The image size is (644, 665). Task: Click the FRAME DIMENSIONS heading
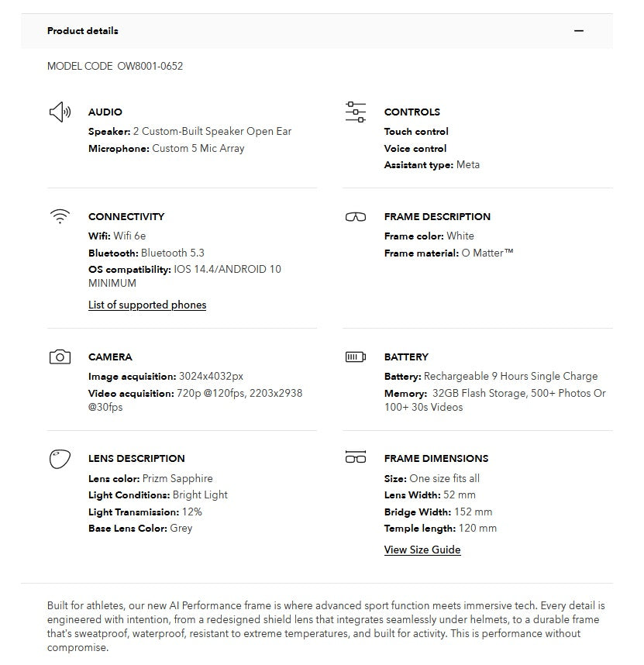[436, 459]
